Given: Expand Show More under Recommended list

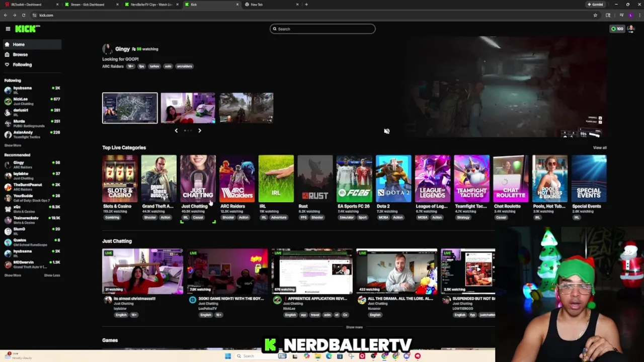Looking at the screenshot, I should point(13,276).
